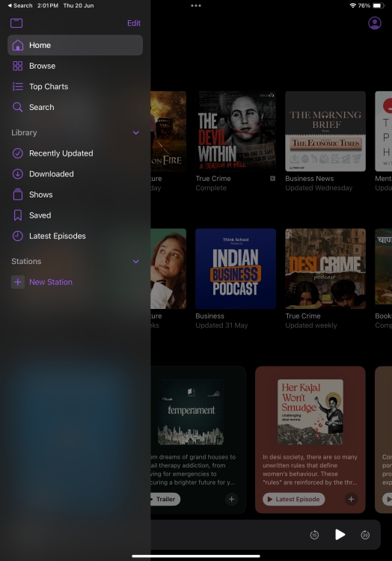This screenshot has height=561, width=392.
Task: Select the Home icon in the sidebar
Action: [17, 46]
